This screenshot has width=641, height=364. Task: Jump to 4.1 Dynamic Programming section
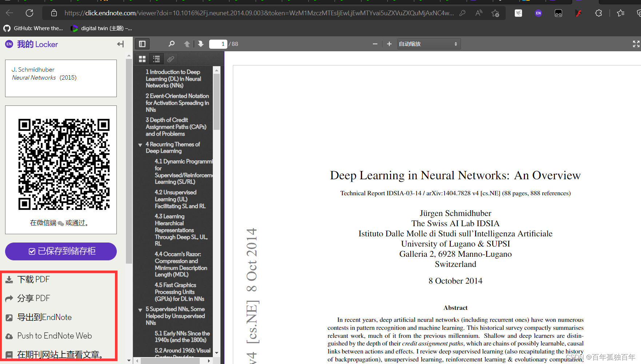(x=184, y=172)
